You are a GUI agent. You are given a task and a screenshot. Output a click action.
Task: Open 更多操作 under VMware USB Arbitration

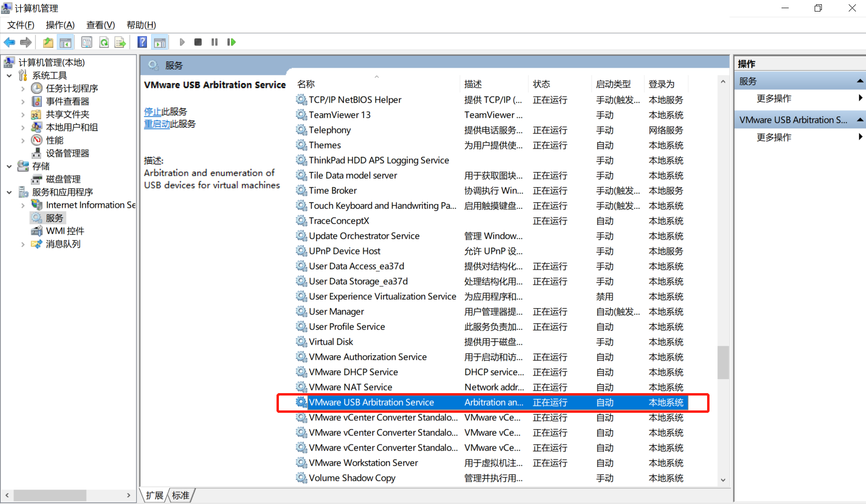tap(774, 137)
